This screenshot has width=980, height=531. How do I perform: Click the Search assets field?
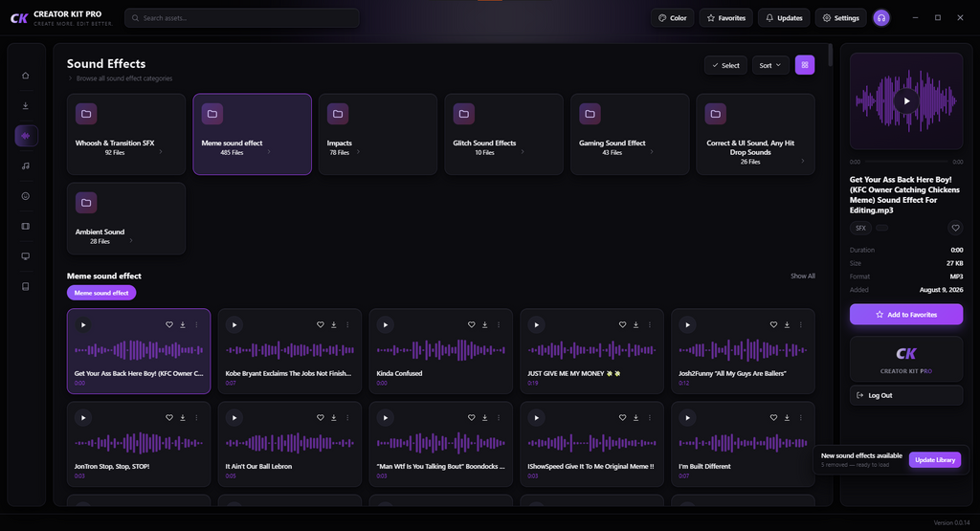point(242,18)
